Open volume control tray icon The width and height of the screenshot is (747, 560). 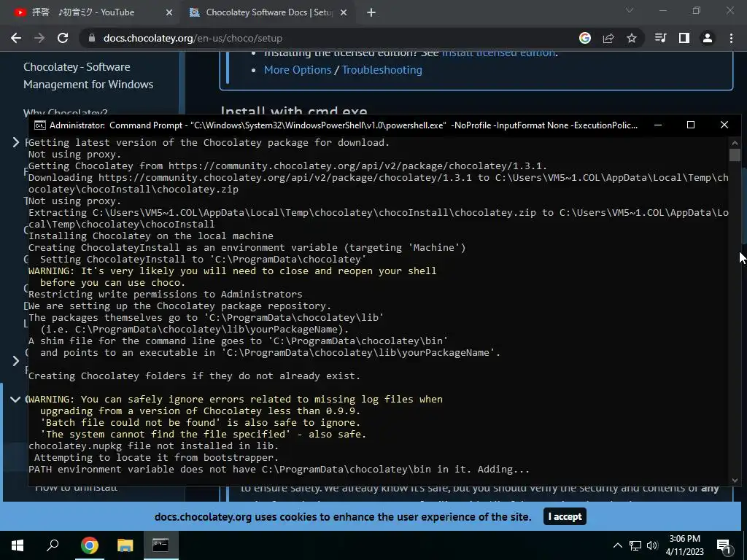[653, 545]
